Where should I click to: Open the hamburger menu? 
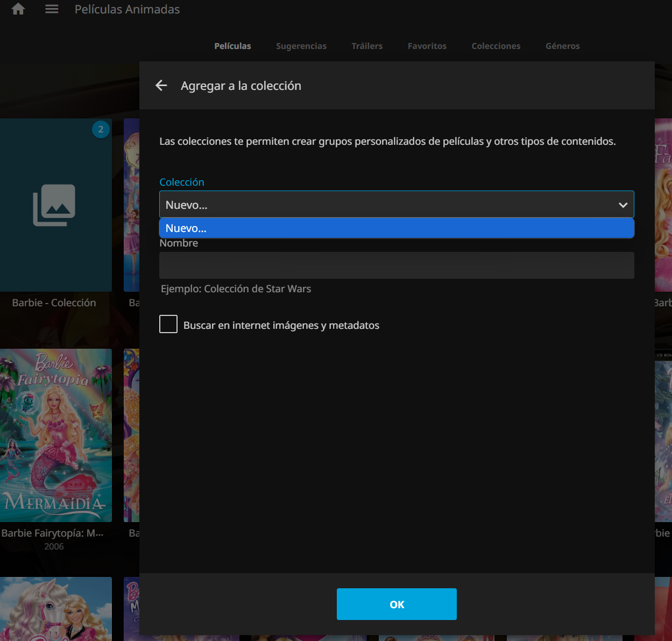click(52, 9)
